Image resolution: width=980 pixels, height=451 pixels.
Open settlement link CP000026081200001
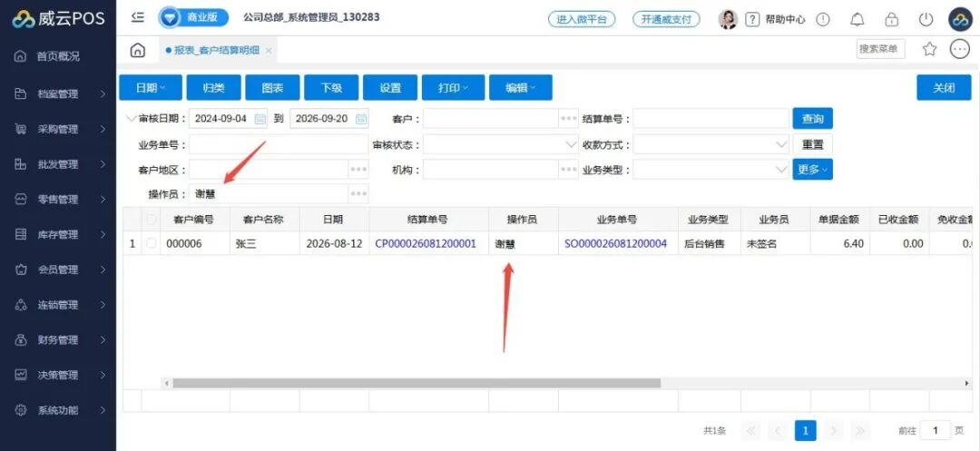click(426, 244)
